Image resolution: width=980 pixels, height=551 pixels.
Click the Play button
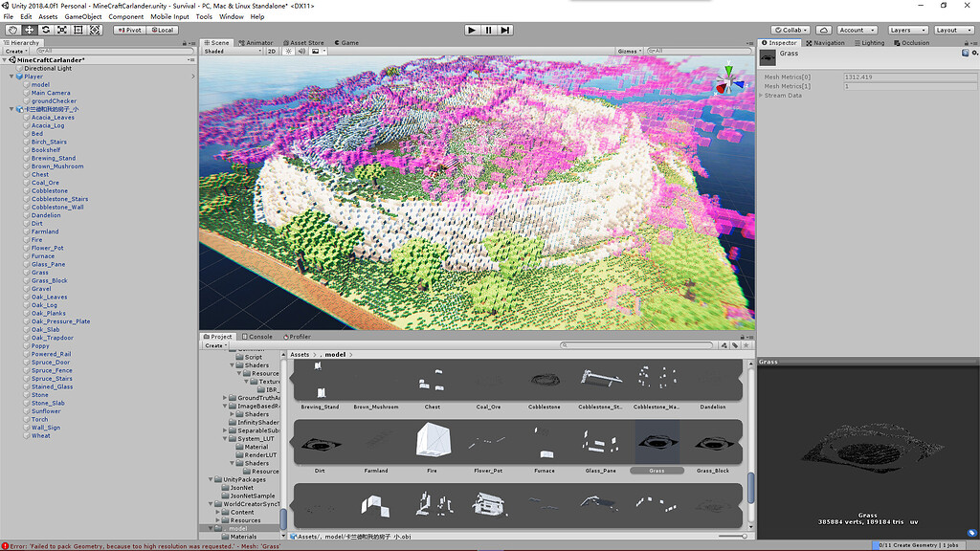pyautogui.click(x=472, y=30)
